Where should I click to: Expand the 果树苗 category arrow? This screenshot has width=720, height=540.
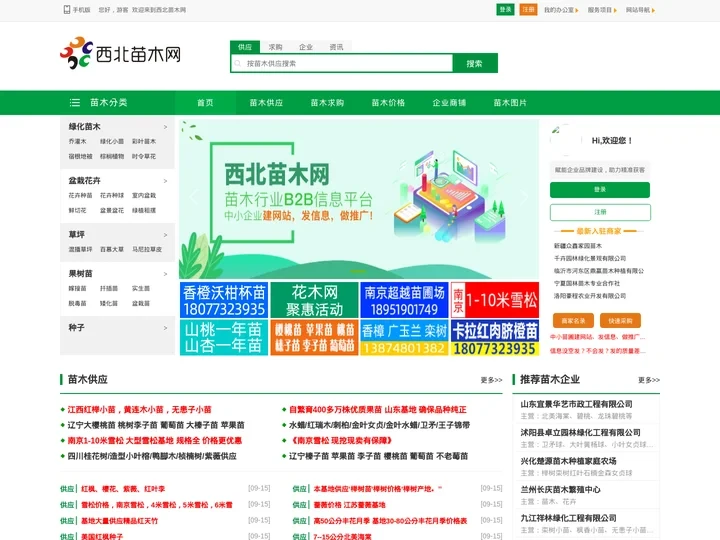(x=166, y=274)
